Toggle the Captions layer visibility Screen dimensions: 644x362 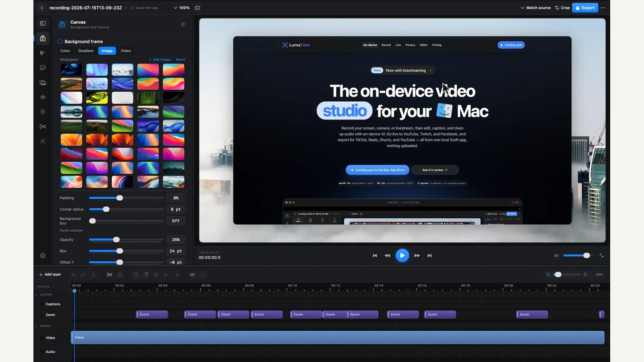point(42,304)
